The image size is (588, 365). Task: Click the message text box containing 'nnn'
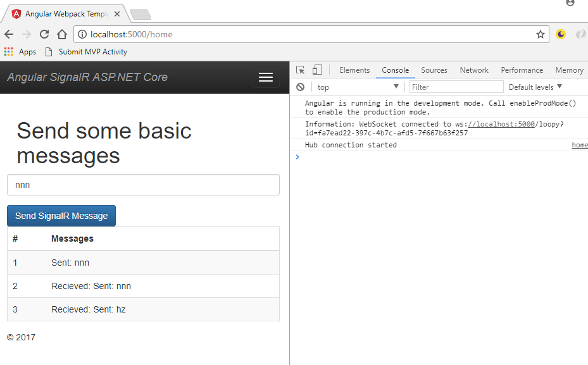pyautogui.click(x=143, y=185)
